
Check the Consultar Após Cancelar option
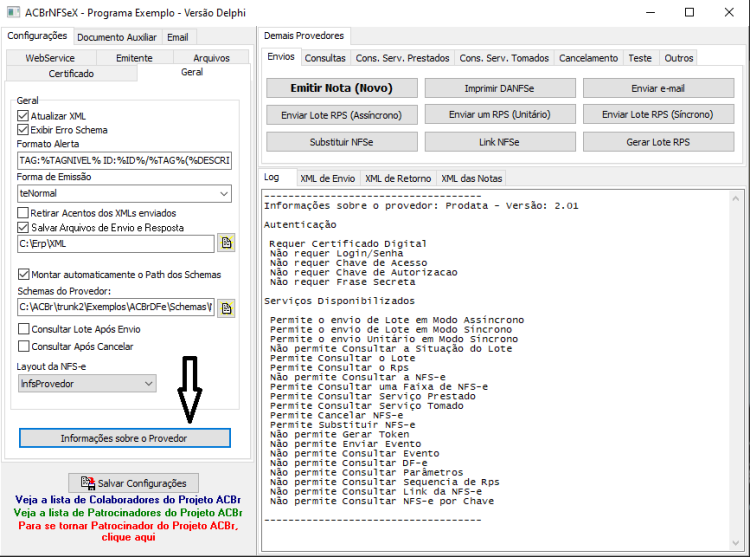[23, 346]
